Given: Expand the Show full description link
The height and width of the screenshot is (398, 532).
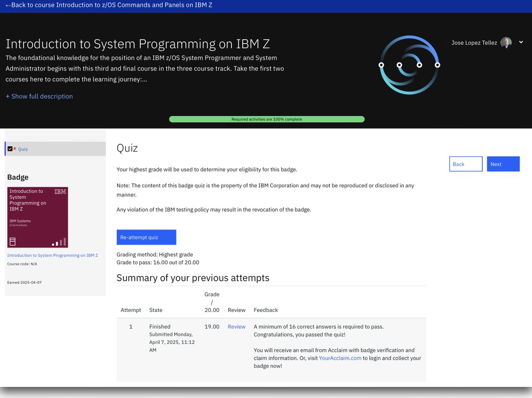Looking at the screenshot, I should [x=39, y=96].
